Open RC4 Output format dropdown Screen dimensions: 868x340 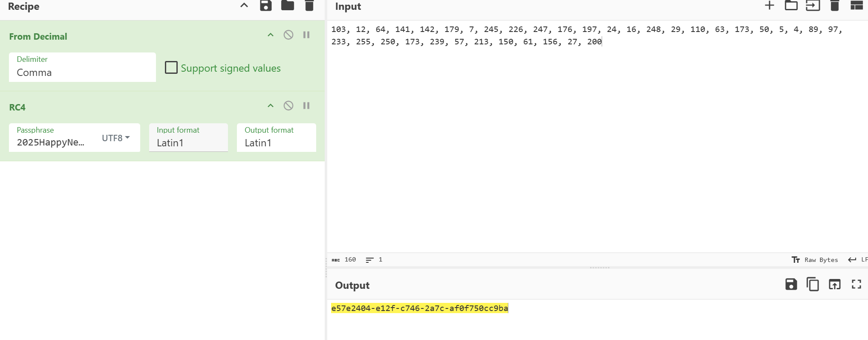[x=276, y=138]
